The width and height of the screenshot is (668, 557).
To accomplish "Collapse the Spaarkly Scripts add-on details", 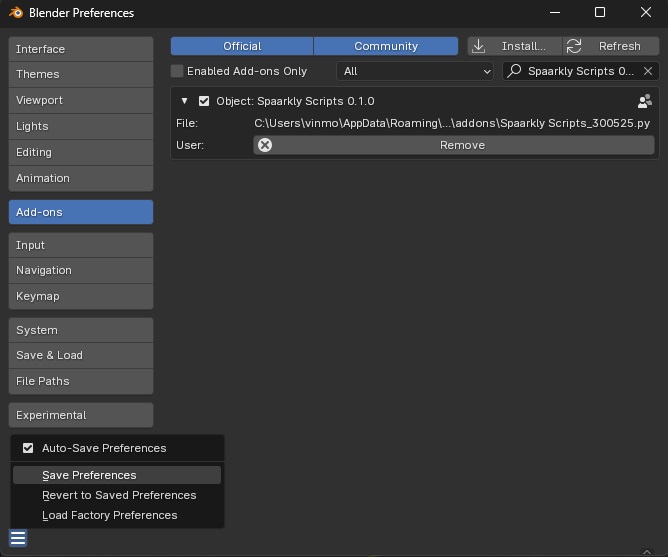I will 184,101.
